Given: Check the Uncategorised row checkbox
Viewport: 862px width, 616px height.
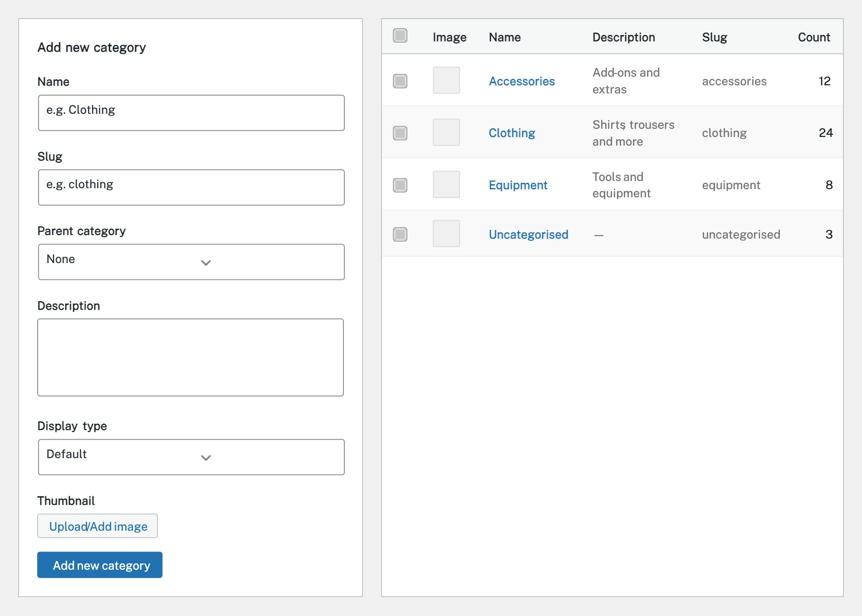Looking at the screenshot, I should click(400, 235).
